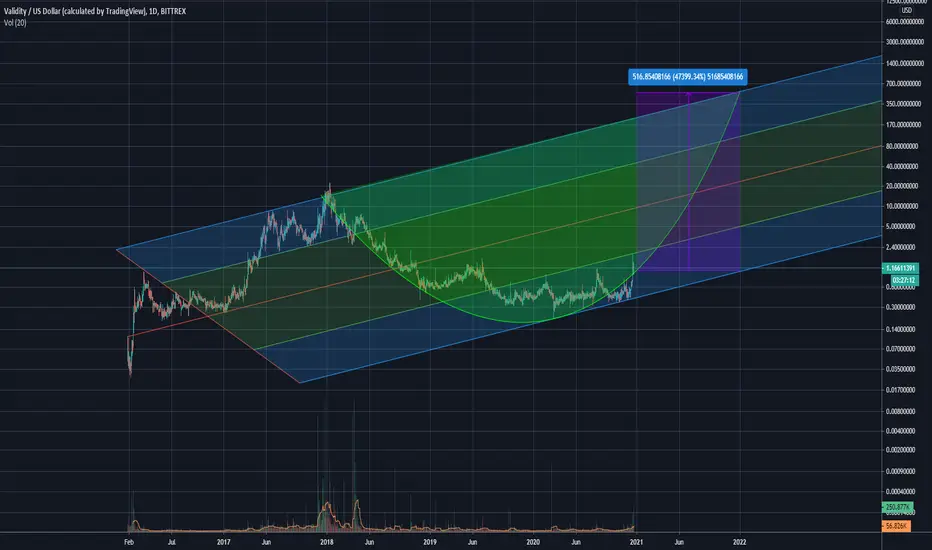Click the 0.03500000 price axis label
The image size is (932, 550).
click(901, 369)
